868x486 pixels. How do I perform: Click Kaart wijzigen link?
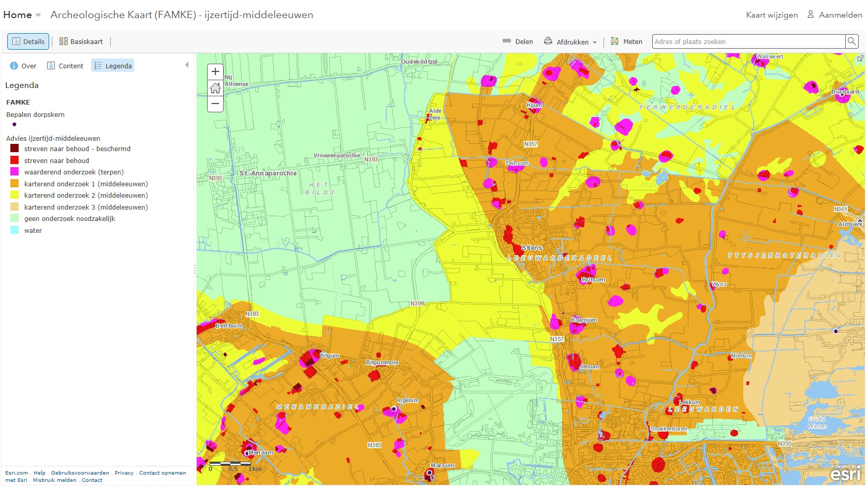pyautogui.click(x=771, y=15)
